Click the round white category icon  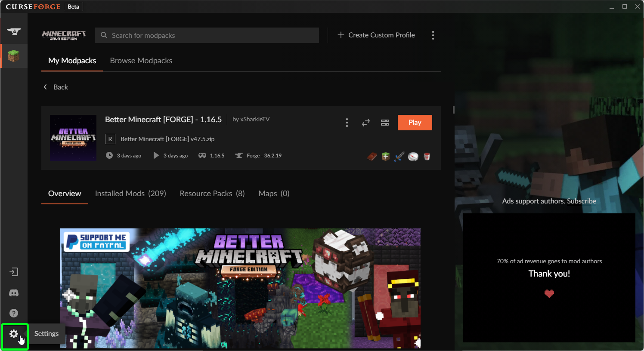(413, 156)
